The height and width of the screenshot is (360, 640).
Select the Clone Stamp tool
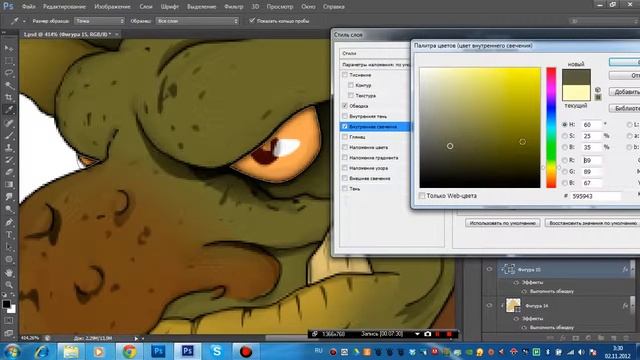pos(9,148)
